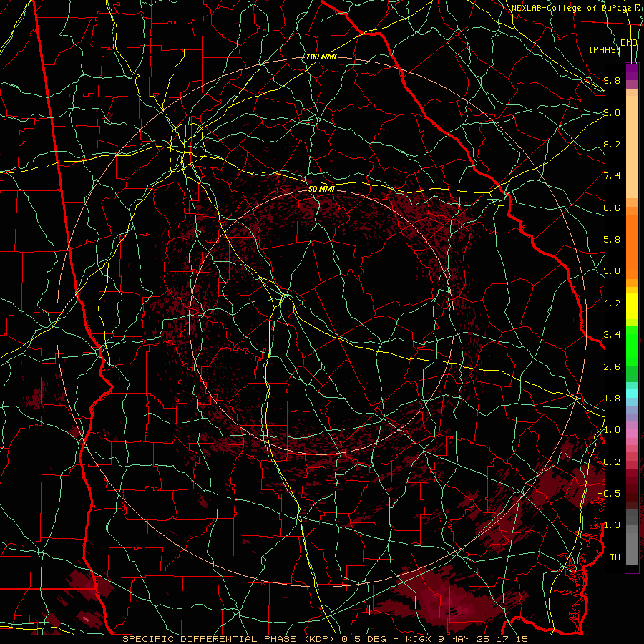The image size is (644, 644).
Task: Click the 8.2 value on the color scale
Action: 612,144
